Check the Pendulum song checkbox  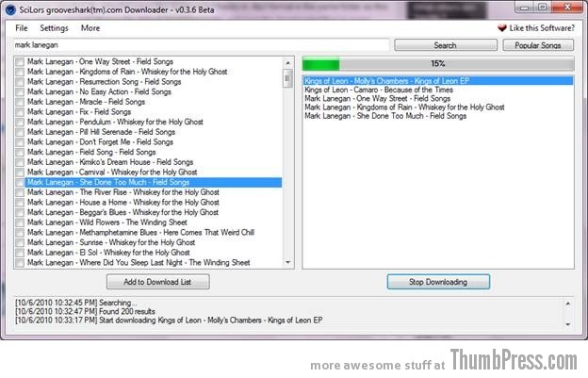click(x=20, y=123)
